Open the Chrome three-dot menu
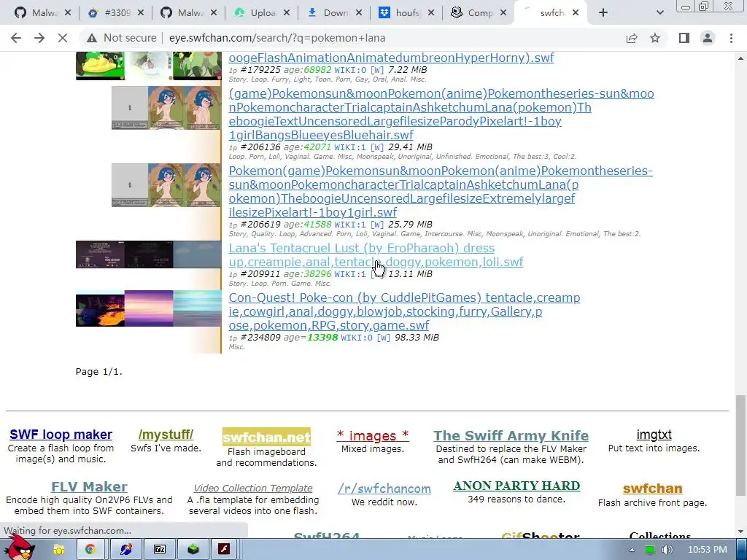The height and width of the screenshot is (560, 747). coord(731,38)
